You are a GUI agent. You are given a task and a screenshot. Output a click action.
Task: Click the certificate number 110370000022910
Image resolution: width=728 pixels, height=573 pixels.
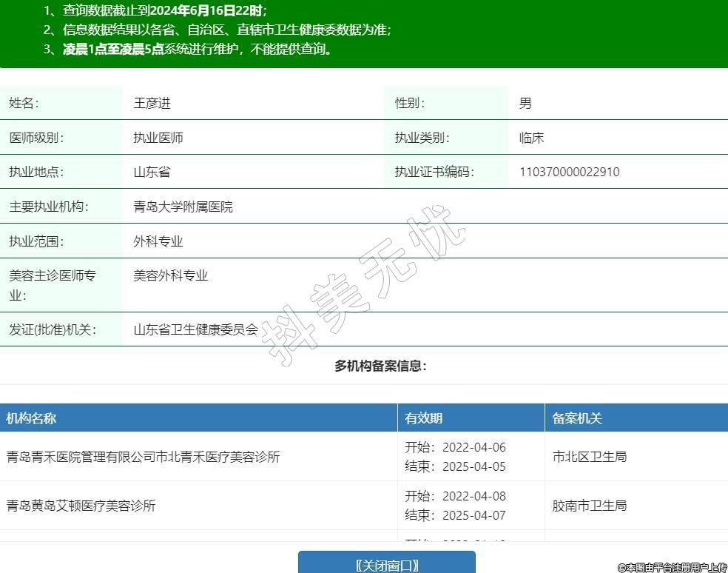click(x=569, y=172)
